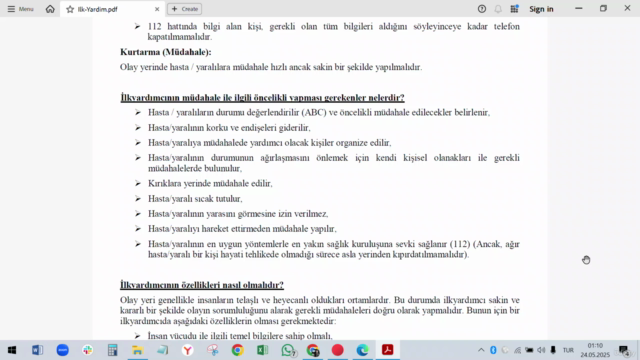Click the line 'Hasta/yaralının yarasını görmesine izin verilmez,'
Viewport: 640px width, 360px height.
pyautogui.click(x=238, y=214)
